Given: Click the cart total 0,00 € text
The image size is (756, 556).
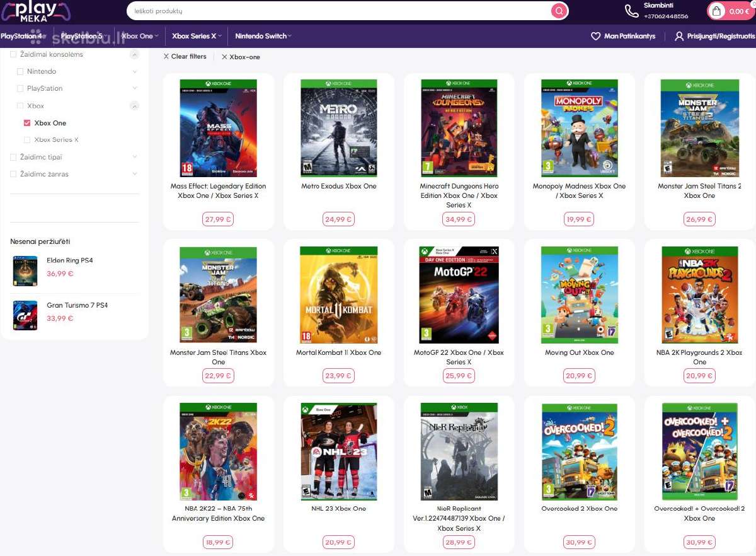Looking at the screenshot, I should pyautogui.click(x=739, y=11).
